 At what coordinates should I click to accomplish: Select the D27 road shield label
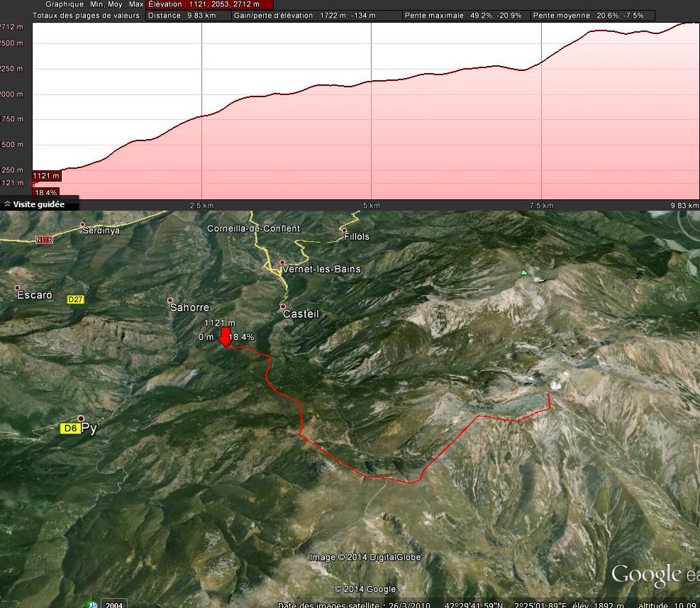[76, 299]
